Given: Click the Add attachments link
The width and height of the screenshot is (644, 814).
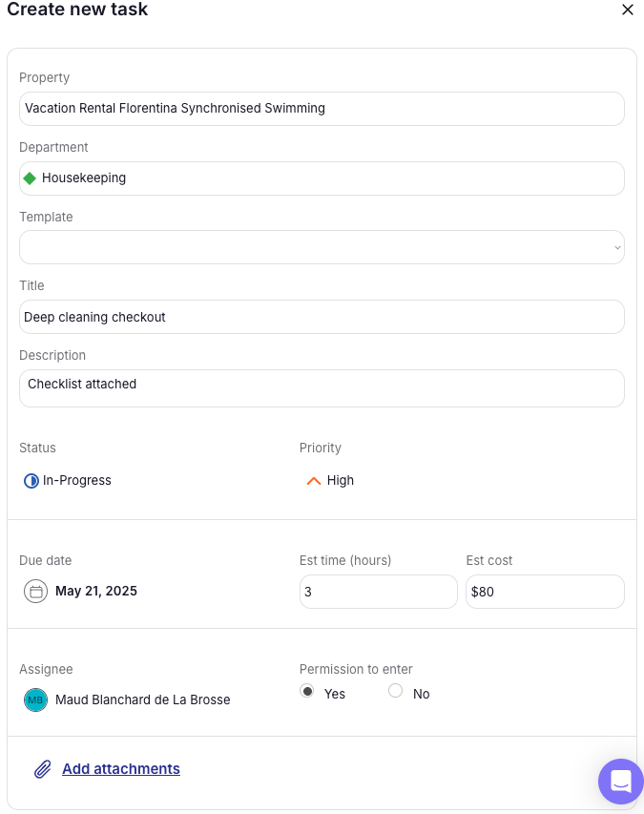Looking at the screenshot, I should [x=121, y=769].
